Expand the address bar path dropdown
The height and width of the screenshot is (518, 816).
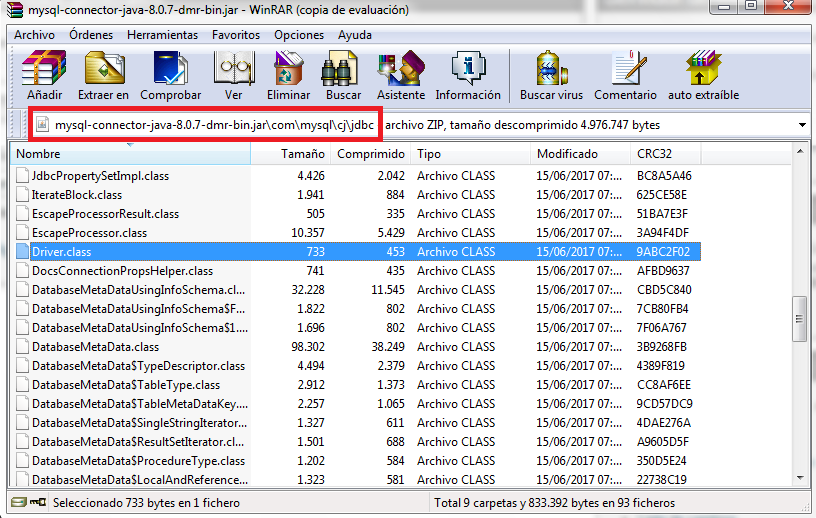pyautogui.click(x=802, y=125)
